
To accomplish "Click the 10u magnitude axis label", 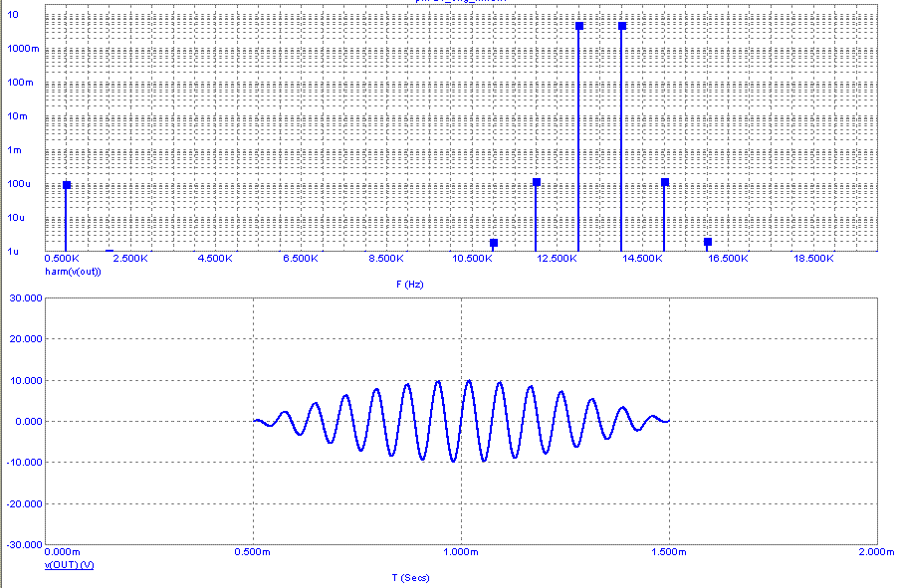I will pyautogui.click(x=16, y=217).
